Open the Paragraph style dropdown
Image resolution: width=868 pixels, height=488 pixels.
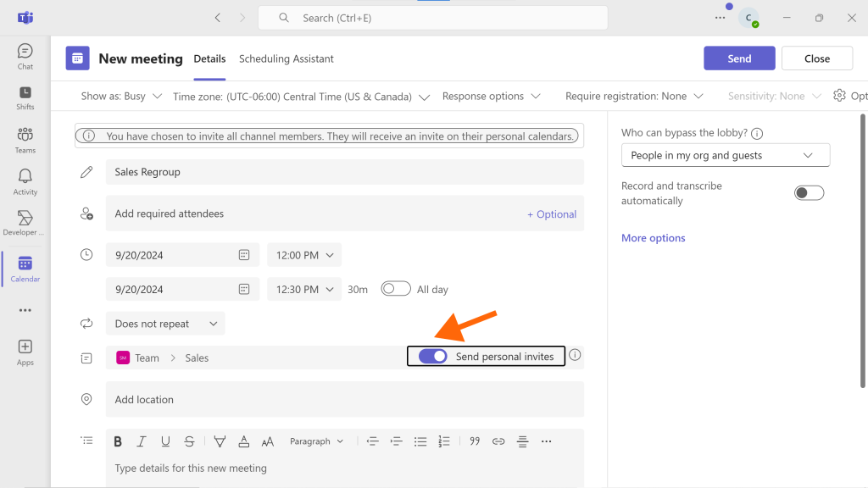[x=317, y=441]
